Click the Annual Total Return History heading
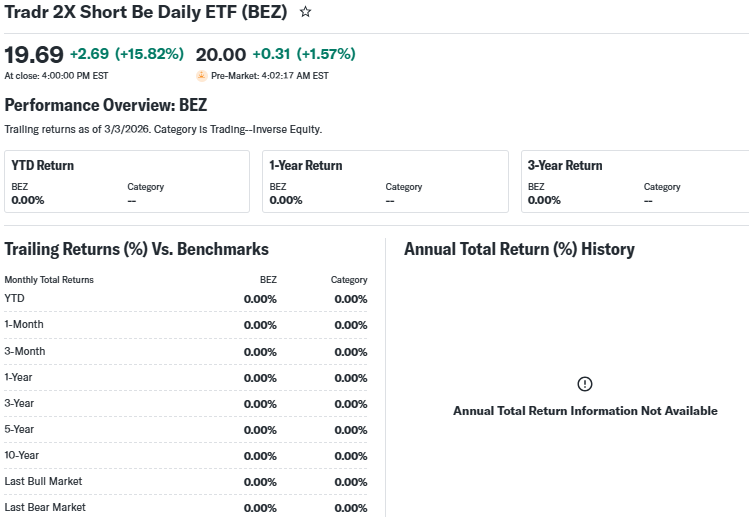 pos(519,249)
